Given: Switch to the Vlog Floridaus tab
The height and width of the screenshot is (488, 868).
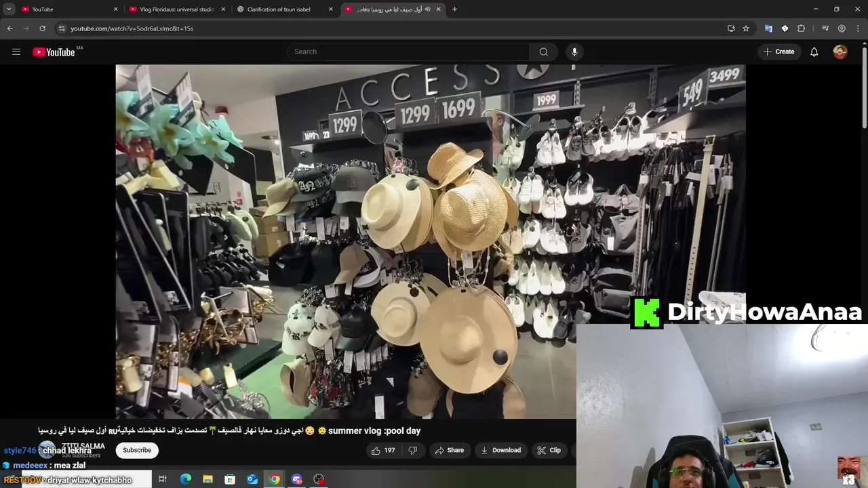Looking at the screenshot, I should pos(176,9).
